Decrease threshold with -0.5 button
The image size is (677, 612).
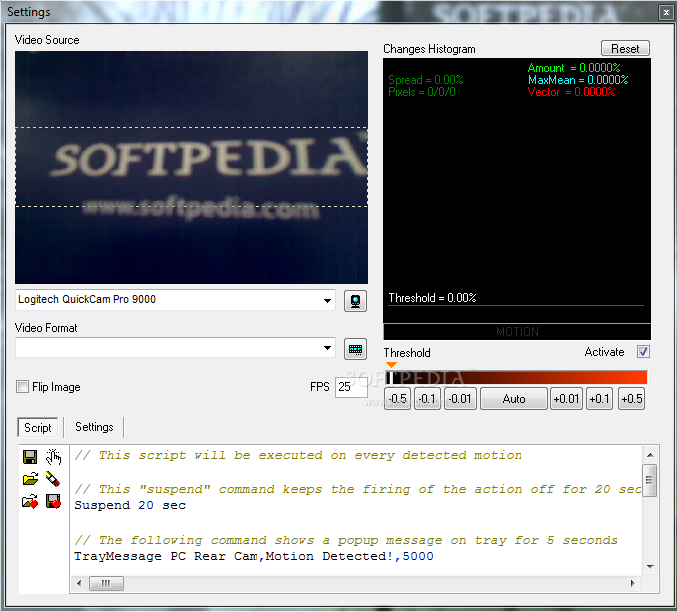point(397,398)
